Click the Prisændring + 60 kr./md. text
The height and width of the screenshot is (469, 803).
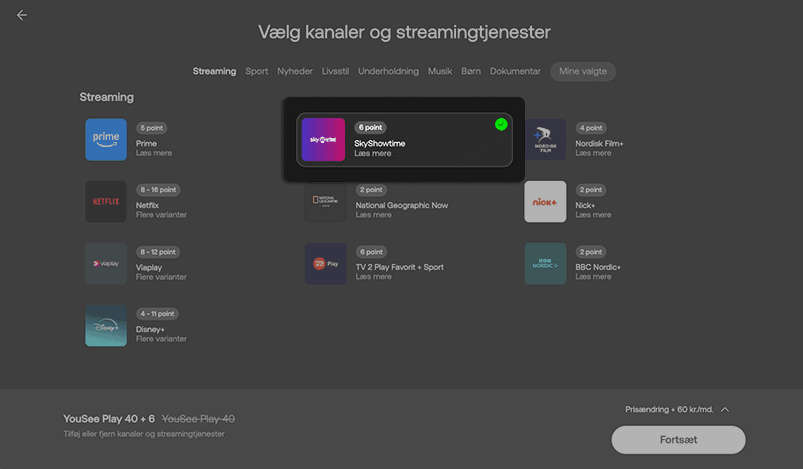(x=669, y=410)
